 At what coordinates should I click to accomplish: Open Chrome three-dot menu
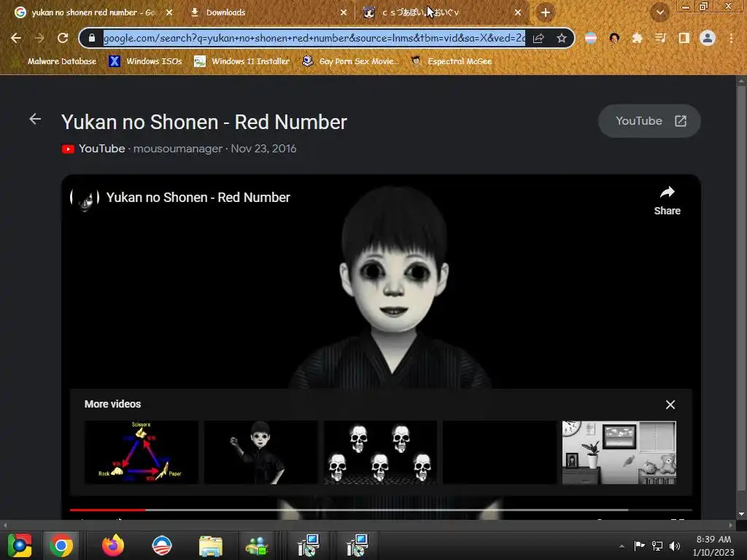pos(731,38)
